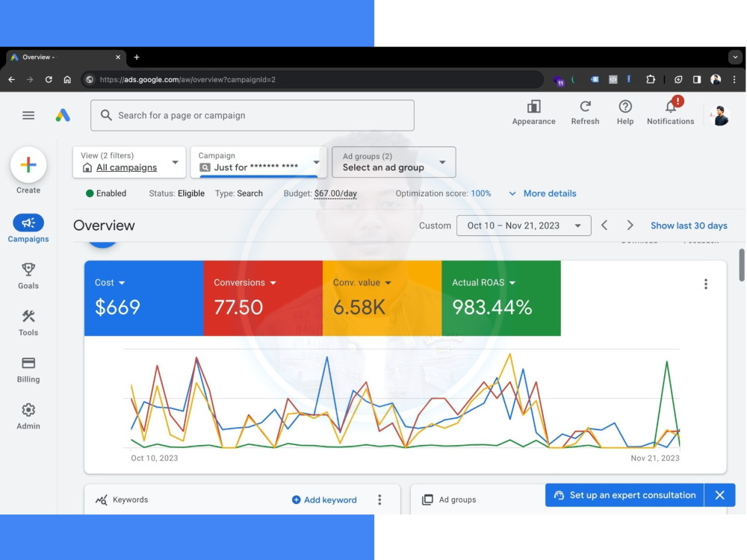Open the Billing section
The width and height of the screenshot is (747, 560).
(x=28, y=370)
